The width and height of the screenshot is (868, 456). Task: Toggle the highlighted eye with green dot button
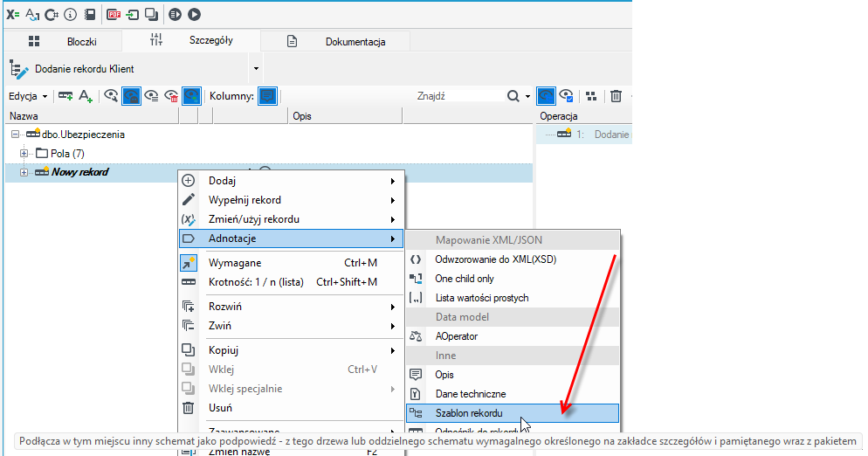[191, 96]
